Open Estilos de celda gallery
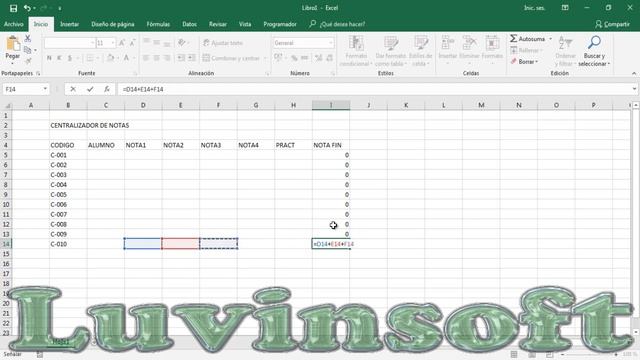The width and height of the screenshot is (640, 360). 420,51
